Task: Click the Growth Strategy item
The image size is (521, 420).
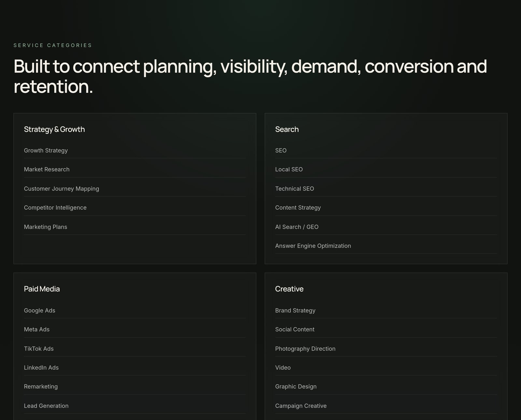Action: click(x=135, y=150)
